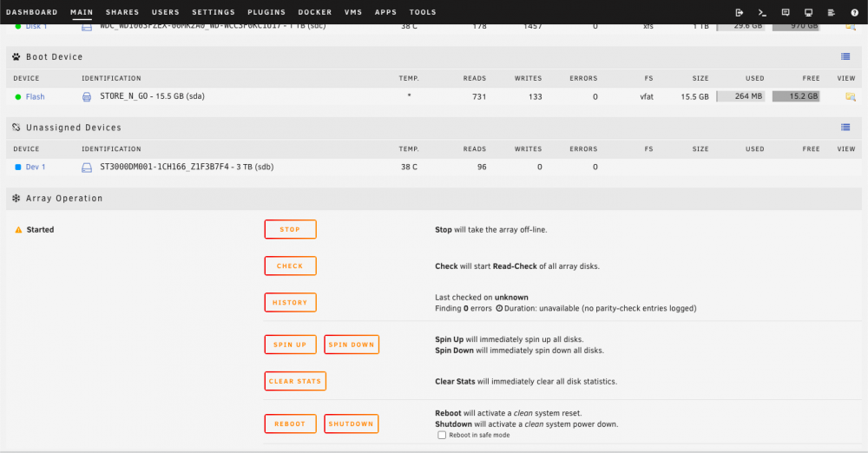Screen dimensions: 868x453
Task: Open the feedback speech-bubble icon
Action: coord(786,12)
